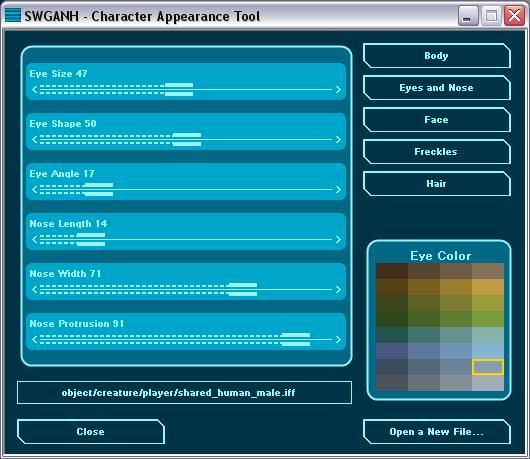Open the Eyes and Nose category

(436, 88)
